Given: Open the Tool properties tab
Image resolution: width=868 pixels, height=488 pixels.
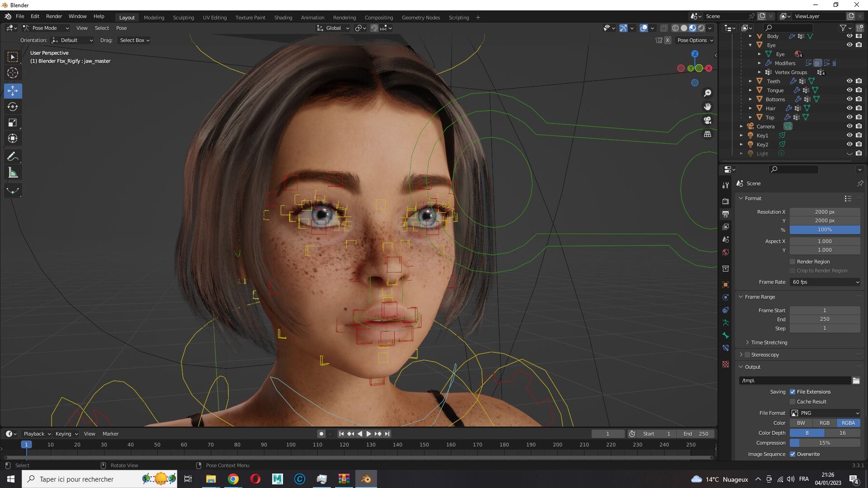Looking at the screenshot, I should [725, 185].
